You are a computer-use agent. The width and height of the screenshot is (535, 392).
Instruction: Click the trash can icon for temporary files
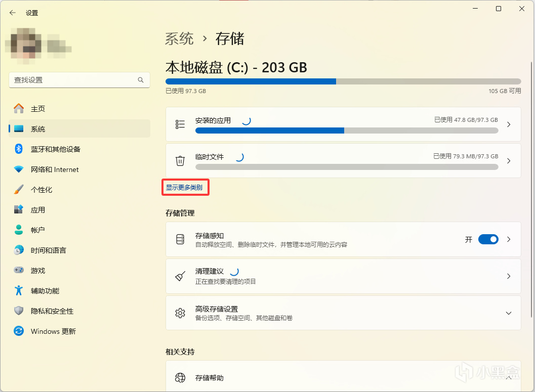[x=180, y=161]
